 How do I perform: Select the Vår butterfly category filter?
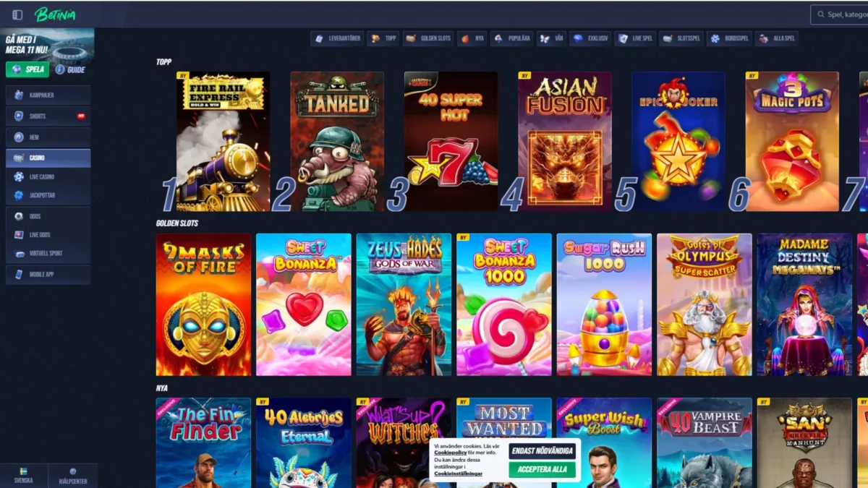553,38
